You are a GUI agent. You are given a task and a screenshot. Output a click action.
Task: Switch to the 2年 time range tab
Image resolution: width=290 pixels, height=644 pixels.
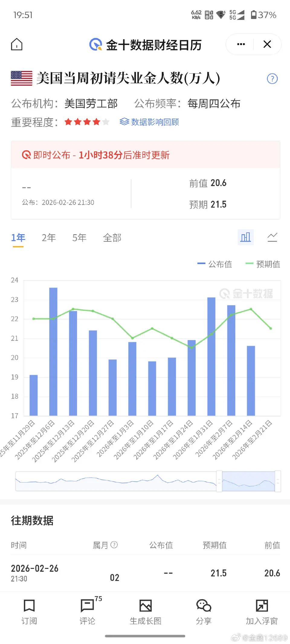49,238
